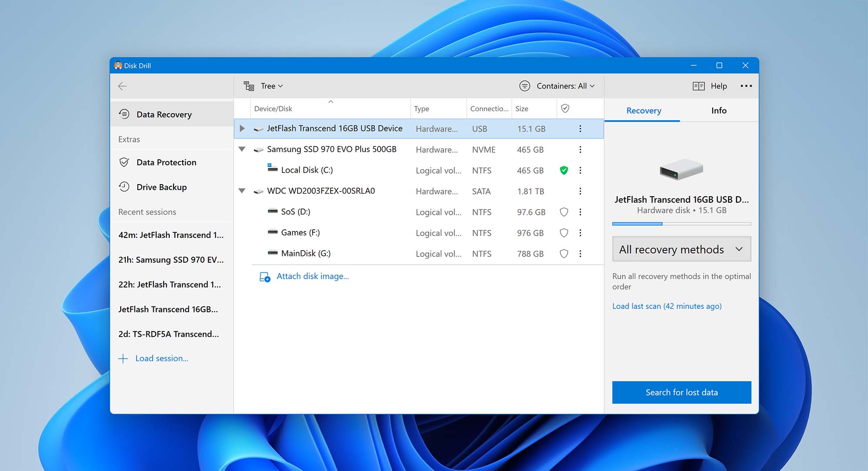This screenshot has width=868, height=471.
Task: Toggle protection shield for Games (F:) drive
Action: coord(564,233)
